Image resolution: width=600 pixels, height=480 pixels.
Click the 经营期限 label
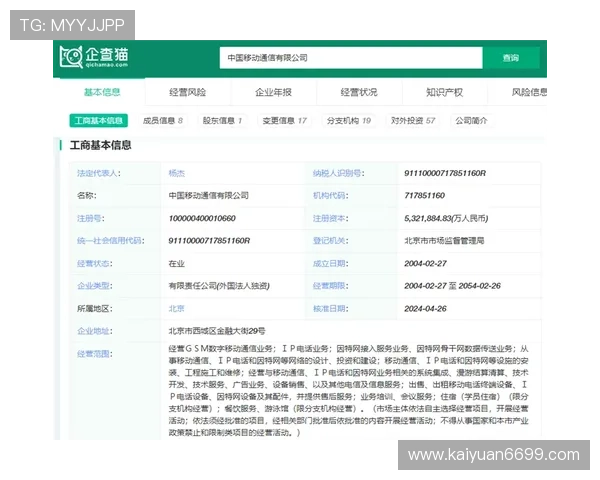[x=331, y=286]
